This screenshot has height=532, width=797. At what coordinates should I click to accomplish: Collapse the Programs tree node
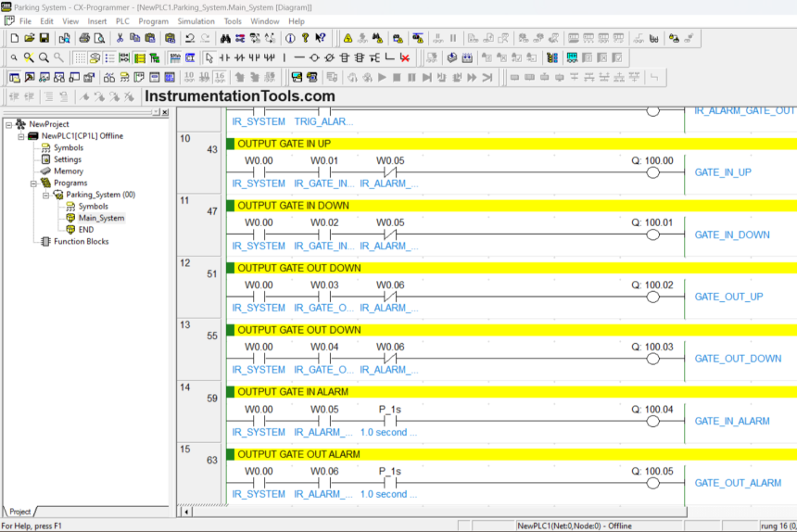point(33,183)
